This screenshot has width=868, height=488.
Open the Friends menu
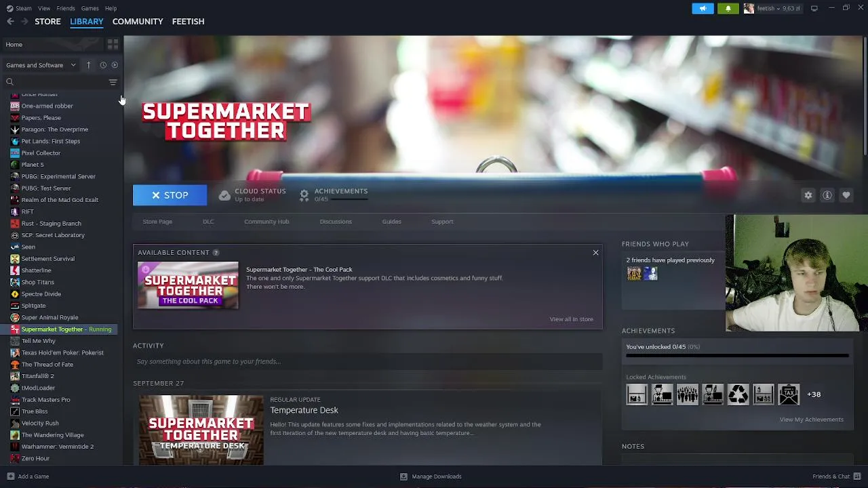click(66, 8)
